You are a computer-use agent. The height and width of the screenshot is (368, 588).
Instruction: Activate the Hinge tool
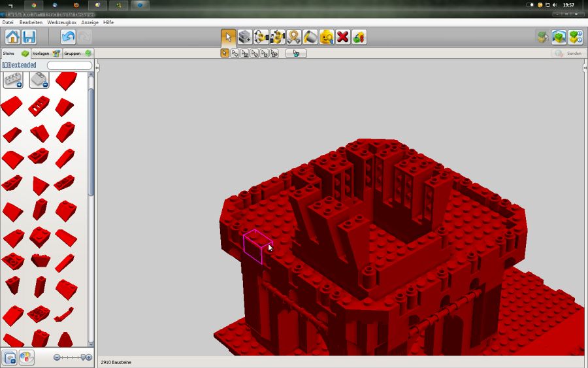[x=261, y=37]
